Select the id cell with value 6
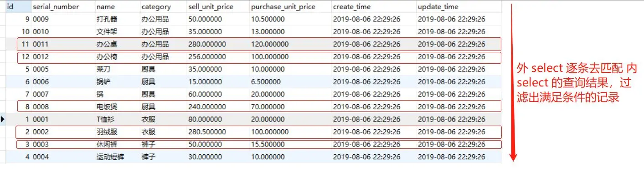The width and height of the screenshot is (644, 172). click(x=27, y=81)
